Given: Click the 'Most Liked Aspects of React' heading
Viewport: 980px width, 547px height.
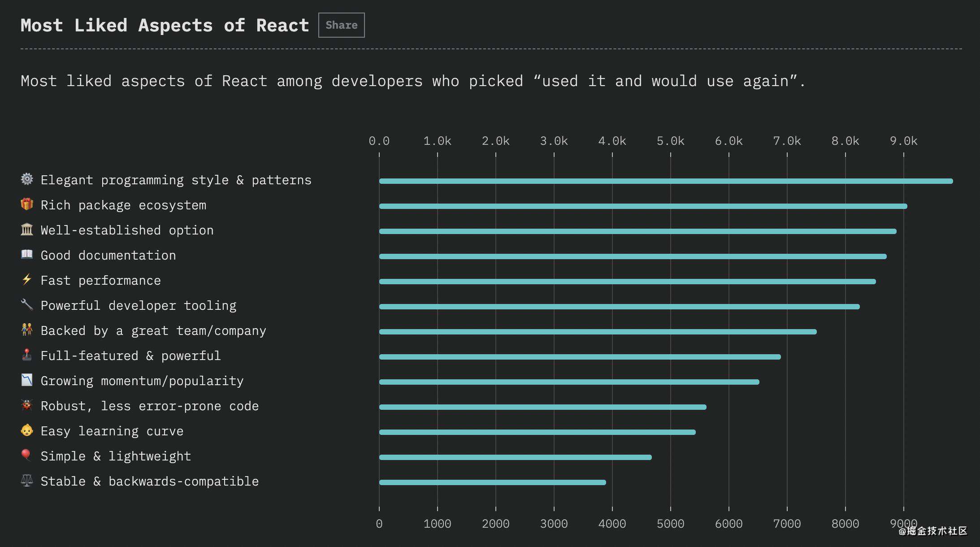Looking at the screenshot, I should point(165,26).
